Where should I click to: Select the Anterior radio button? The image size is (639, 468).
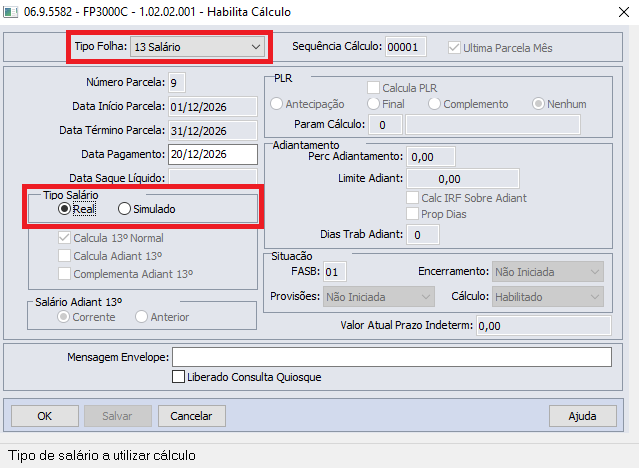pos(141,317)
